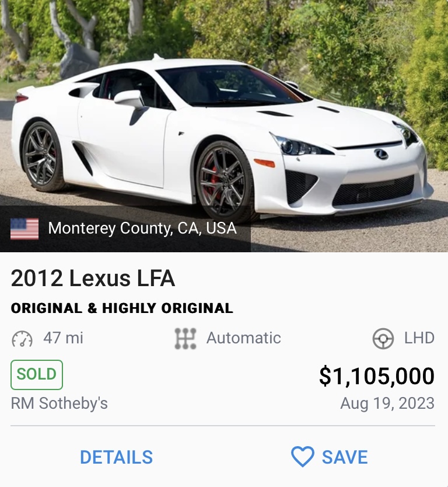This screenshot has height=487, width=448.
Task: Click the steering wheel drive-side icon
Action: (383, 339)
